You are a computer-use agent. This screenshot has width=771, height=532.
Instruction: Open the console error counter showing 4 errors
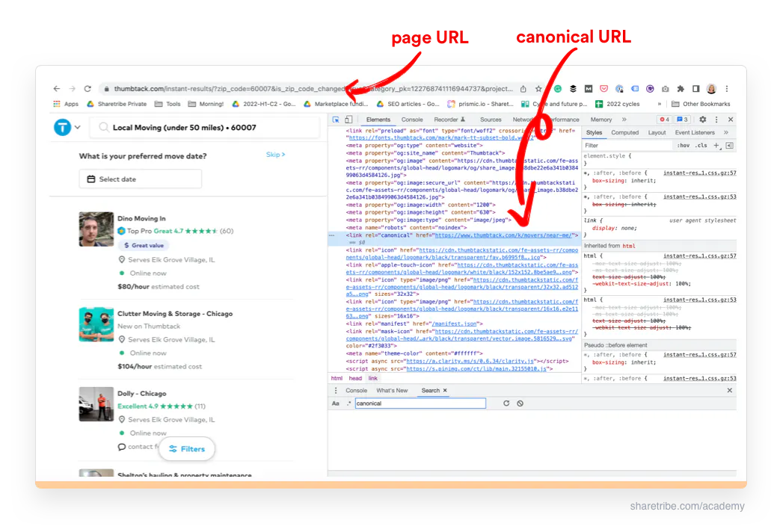pyautogui.click(x=664, y=119)
